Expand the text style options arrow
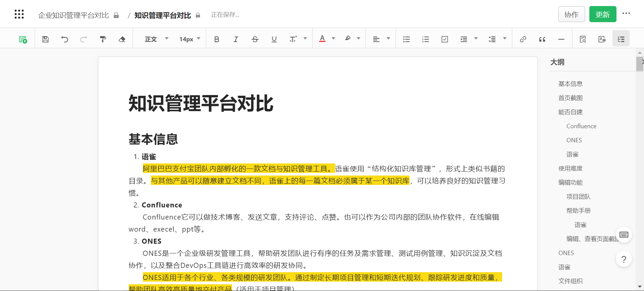 coord(305,39)
